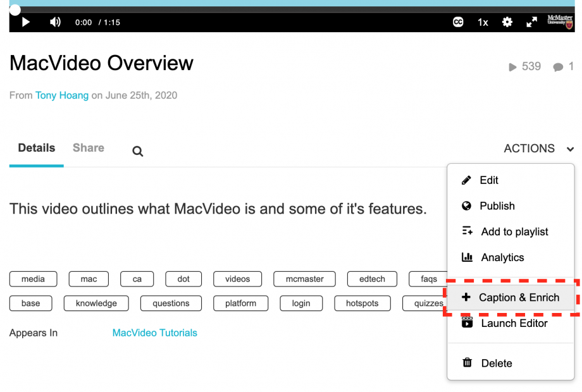This screenshot has width=582, height=392.
Task: Click the globe icon next to Publish
Action: pyautogui.click(x=467, y=206)
